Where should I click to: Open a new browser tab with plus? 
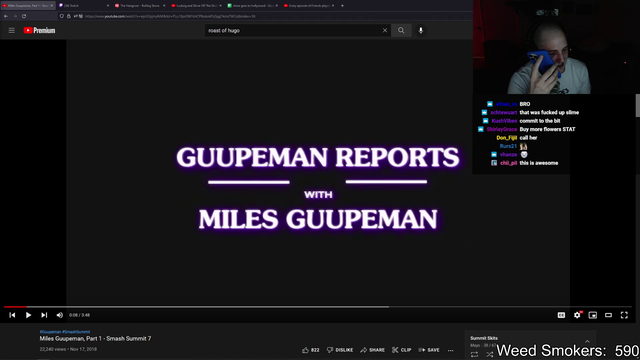(342, 6)
